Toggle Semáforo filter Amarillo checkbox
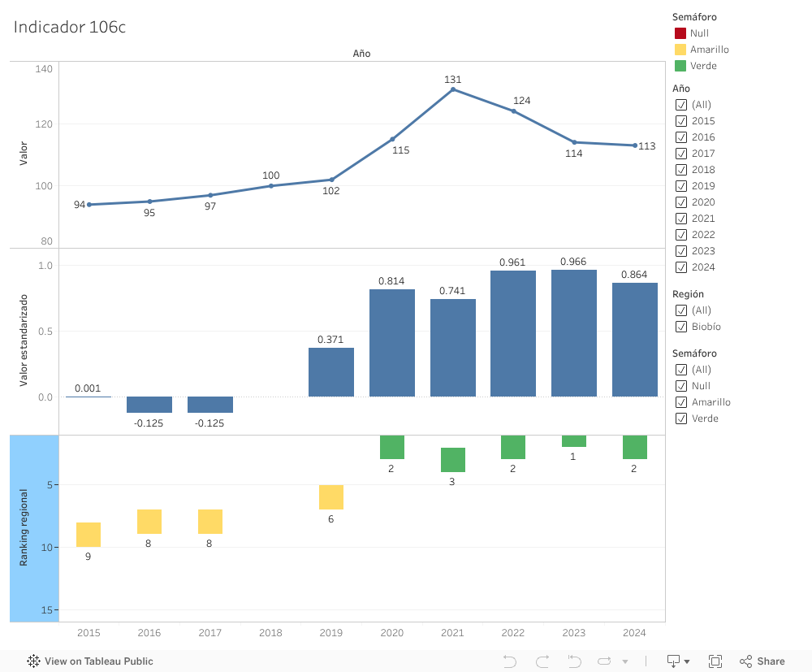 681,402
